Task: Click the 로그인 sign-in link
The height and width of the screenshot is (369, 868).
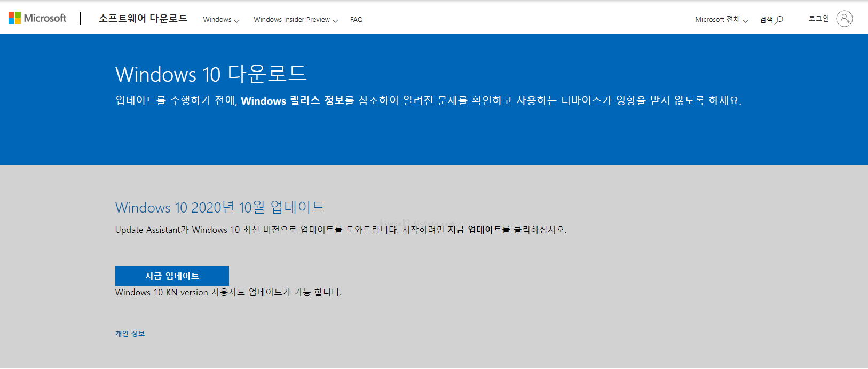Action: point(819,19)
